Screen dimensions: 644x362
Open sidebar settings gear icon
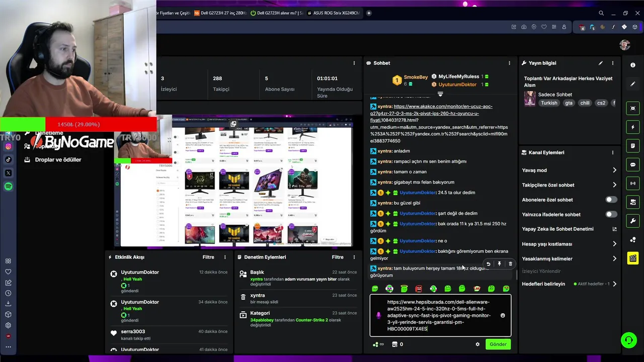pyautogui.click(x=8, y=325)
